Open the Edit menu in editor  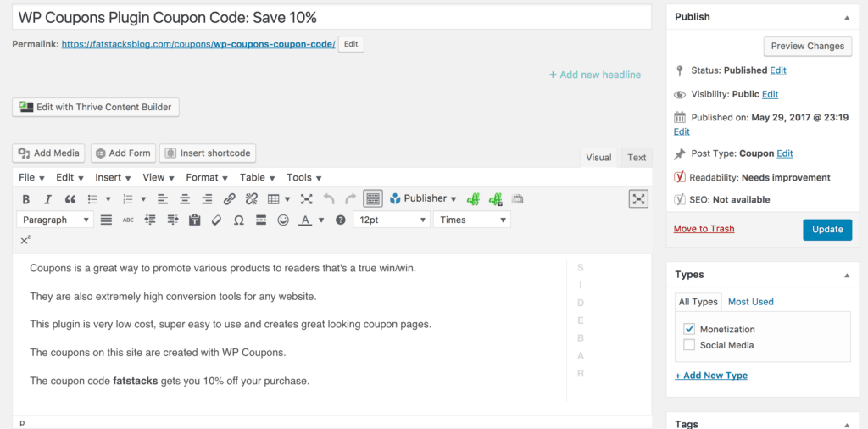tap(70, 178)
